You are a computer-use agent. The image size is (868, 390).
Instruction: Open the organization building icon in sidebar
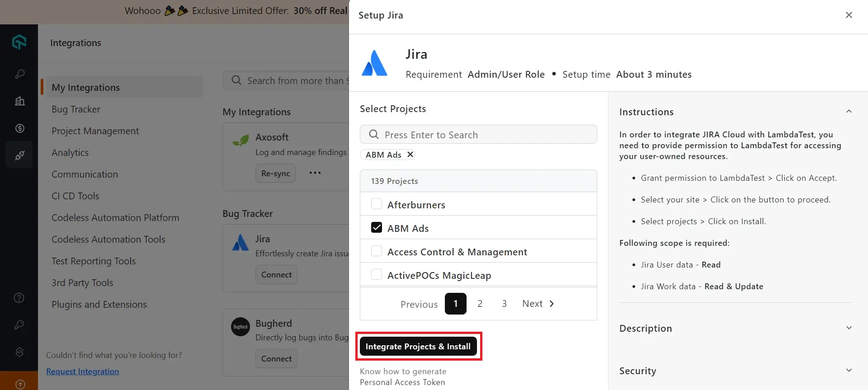pyautogui.click(x=19, y=101)
